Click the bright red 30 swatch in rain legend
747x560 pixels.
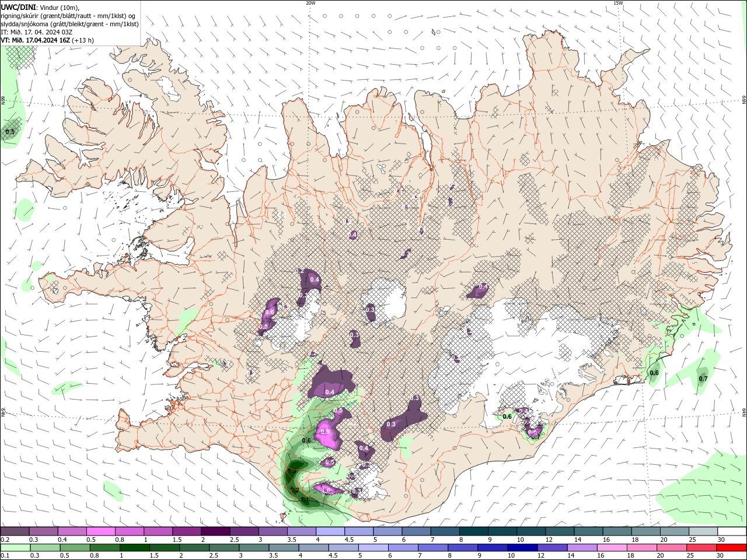[732, 548]
